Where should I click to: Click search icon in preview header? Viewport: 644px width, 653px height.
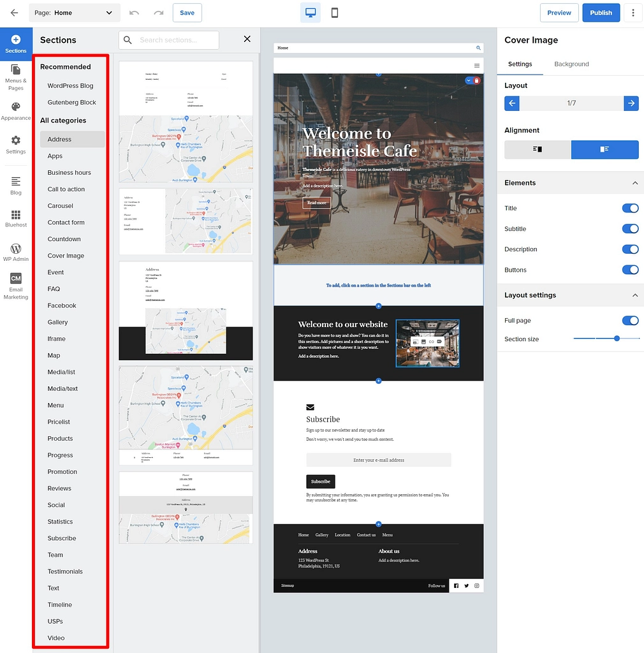(478, 48)
